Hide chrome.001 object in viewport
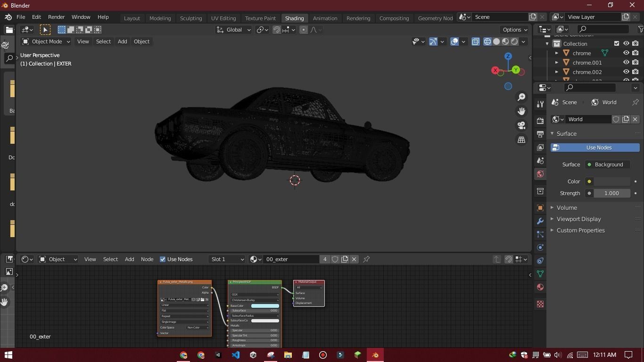 pos(626,63)
